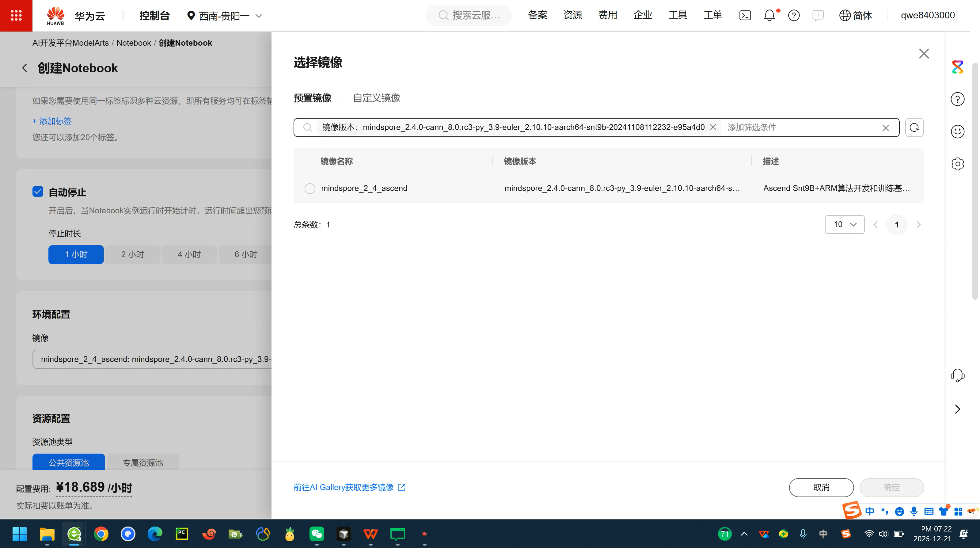Open the 费用 menu in top bar
This screenshot has width=980, height=548.
(607, 15)
